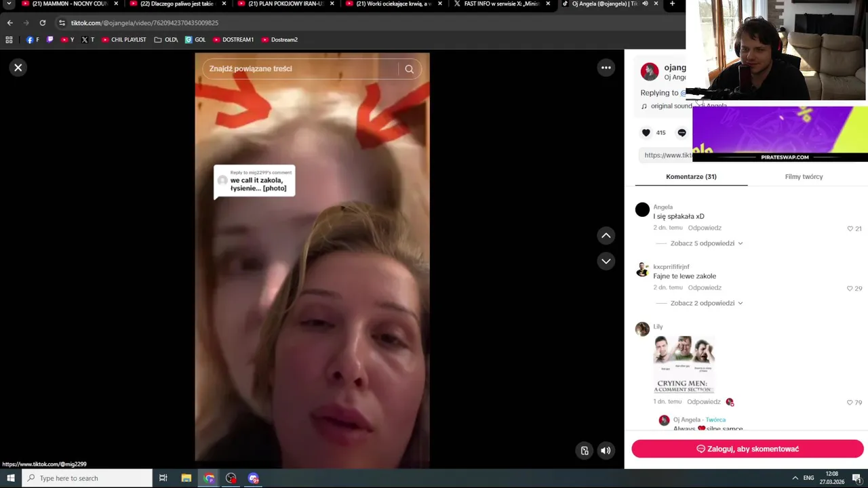
Task: Reload the page with the refresh icon
Action: 42,23
